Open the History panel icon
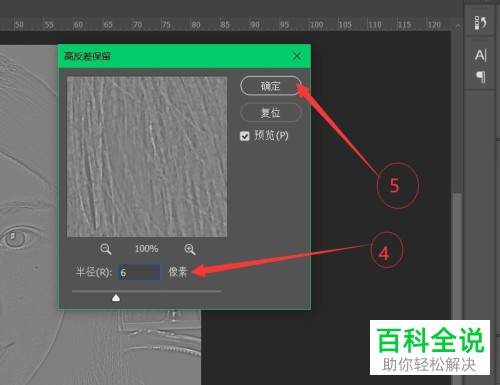Viewport: 500px width, 385px height. (480, 23)
